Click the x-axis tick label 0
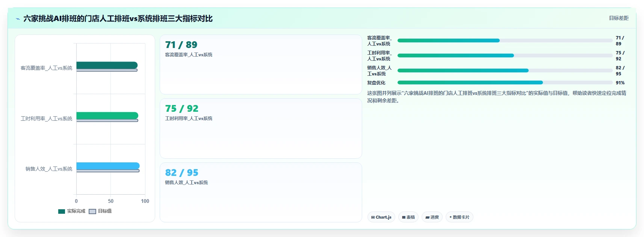This screenshot has height=237, width=644. [x=76, y=201]
